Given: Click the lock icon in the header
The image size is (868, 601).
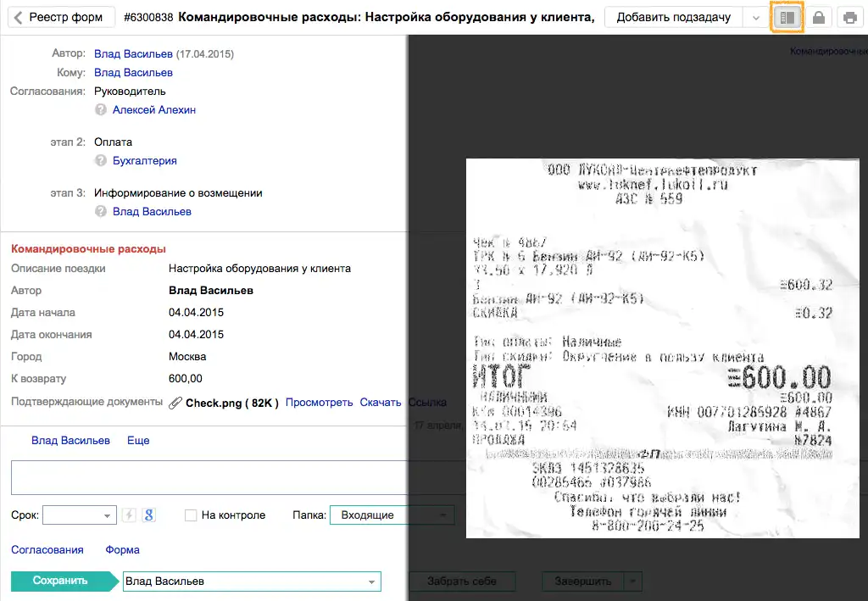Looking at the screenshot, I should [x=818, y=18].
